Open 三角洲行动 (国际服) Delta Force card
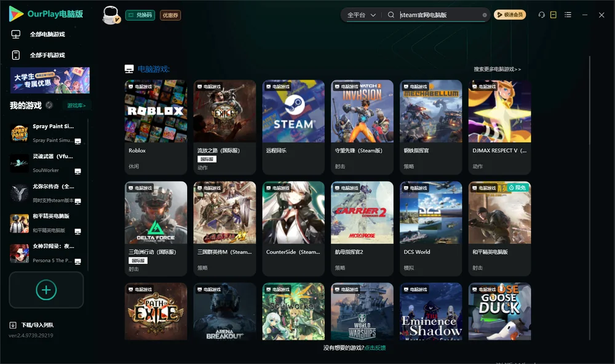 click(x=156, y=229)
